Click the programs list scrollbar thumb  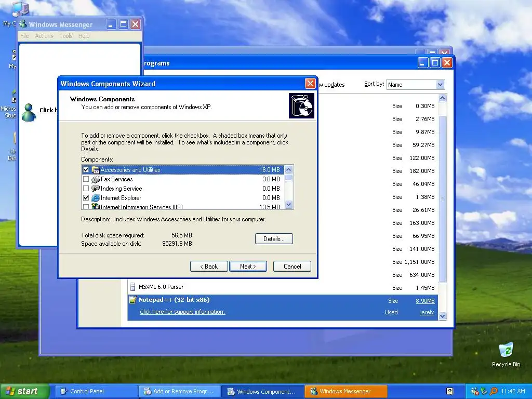442,199
